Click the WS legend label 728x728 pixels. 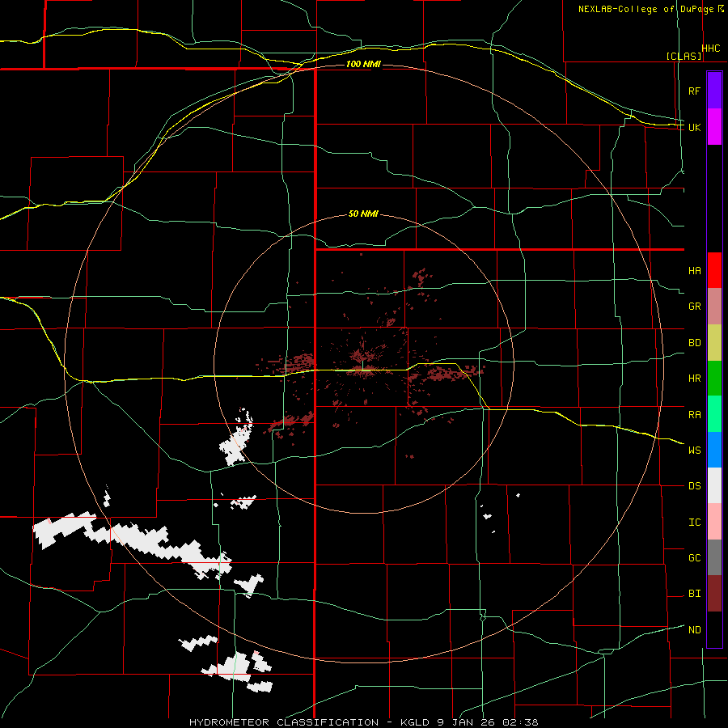(694, 450)
